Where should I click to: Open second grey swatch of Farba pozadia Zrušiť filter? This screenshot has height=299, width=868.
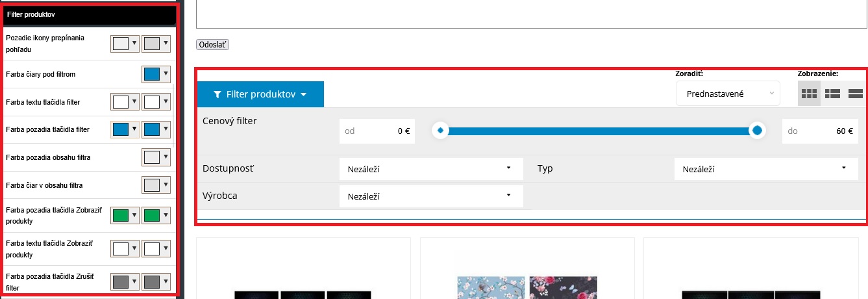156,281
